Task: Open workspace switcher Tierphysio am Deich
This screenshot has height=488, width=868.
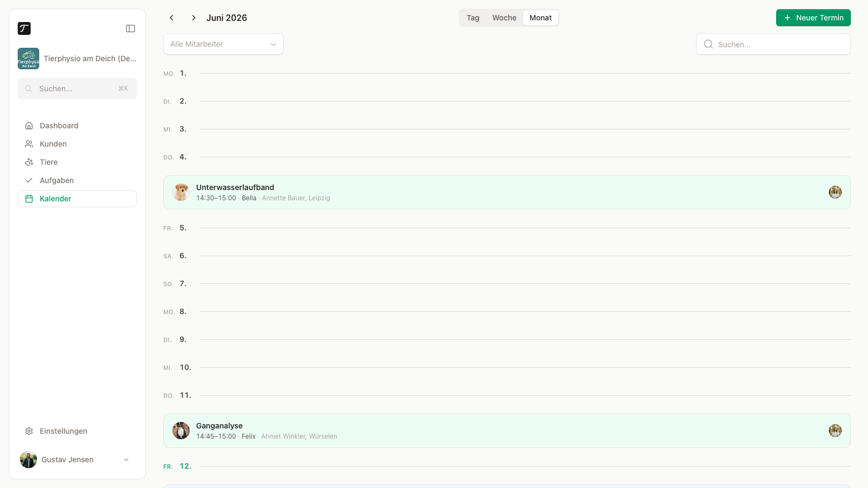Action: [77, 59]
